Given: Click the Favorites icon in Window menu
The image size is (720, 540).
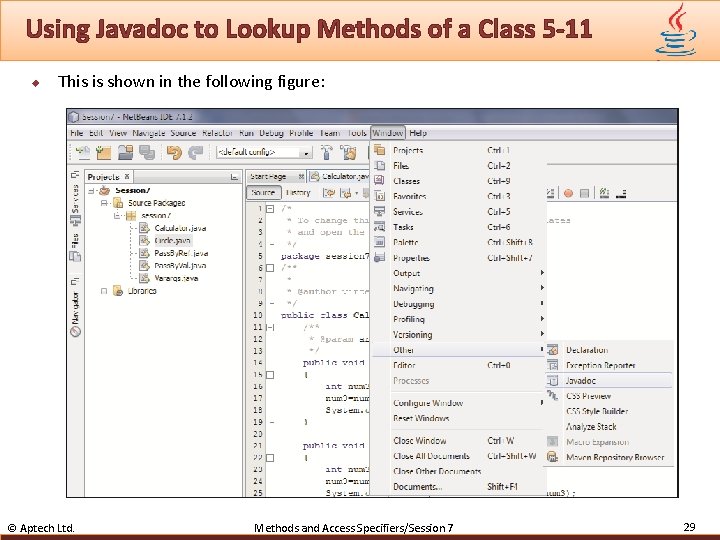Looking at the screenshot, I should tap(380, 196).
